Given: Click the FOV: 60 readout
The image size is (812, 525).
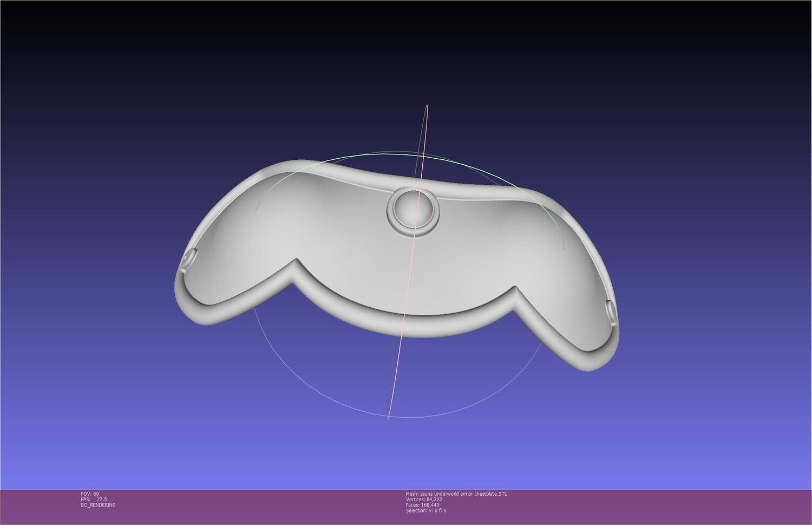Looking at the screenshot, I should 90,494.
